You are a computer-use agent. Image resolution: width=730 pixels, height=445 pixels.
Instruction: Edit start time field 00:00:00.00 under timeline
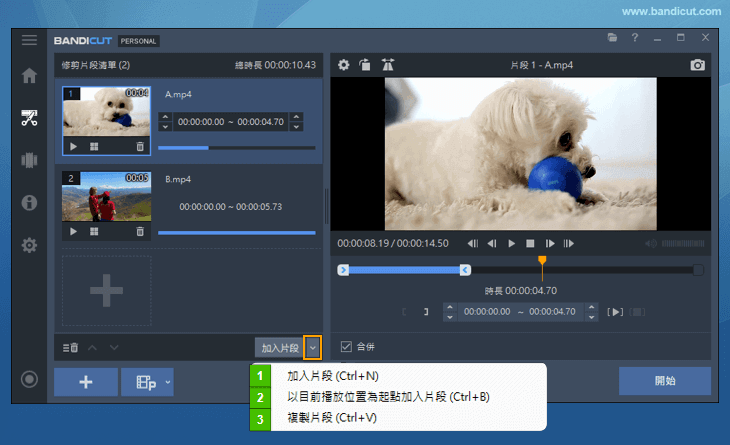pos(487,311)
